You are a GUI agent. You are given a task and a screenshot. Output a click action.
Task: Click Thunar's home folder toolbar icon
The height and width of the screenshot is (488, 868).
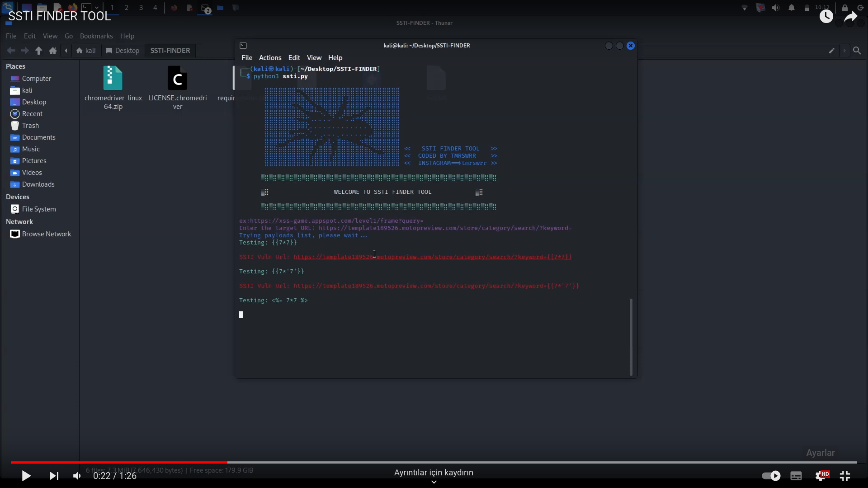(53, 51)
